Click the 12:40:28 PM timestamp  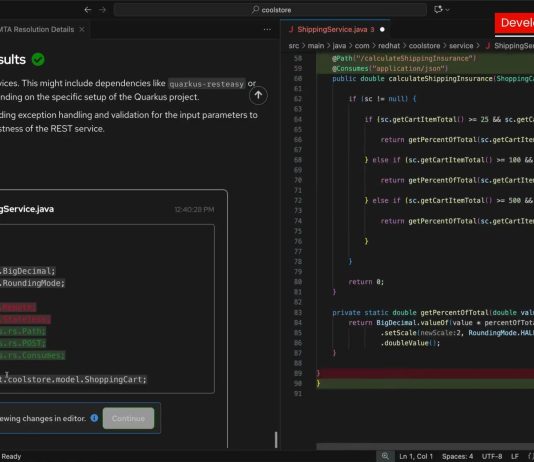[x=194, y=209]
